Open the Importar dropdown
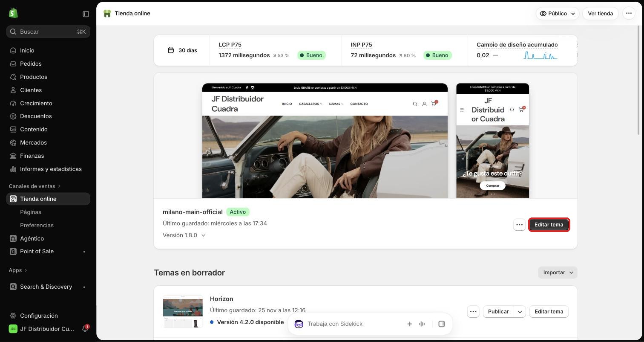The image size is (644, 342). pyautogui.click(x=558, y=272)
